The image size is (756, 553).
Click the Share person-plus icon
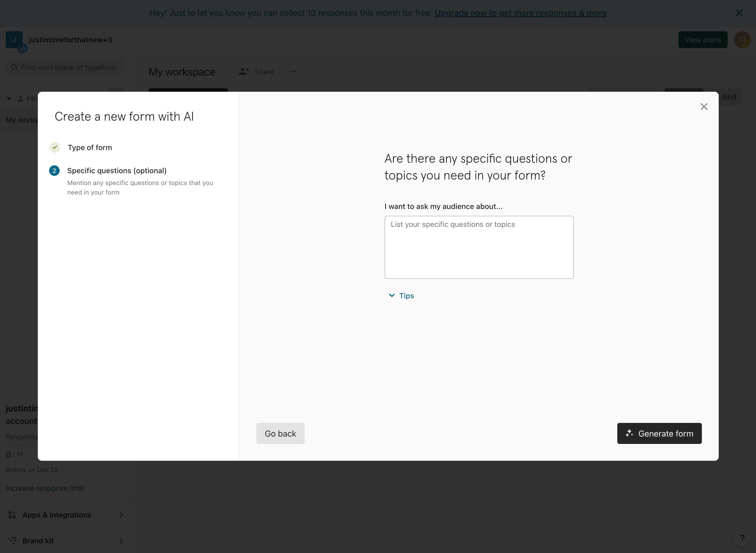tap(244, 71)
